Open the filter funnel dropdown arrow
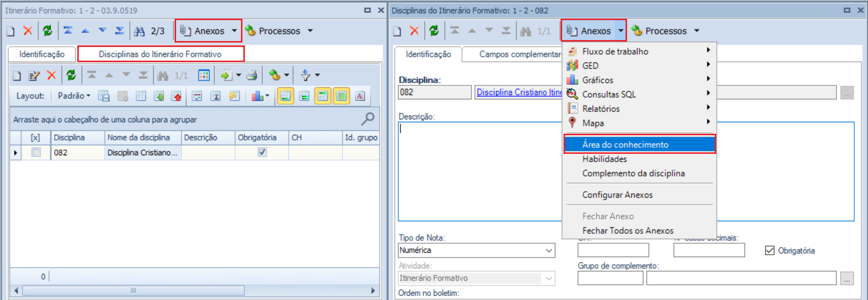Viewport: 868px width, 300px height. coord(317,75)
